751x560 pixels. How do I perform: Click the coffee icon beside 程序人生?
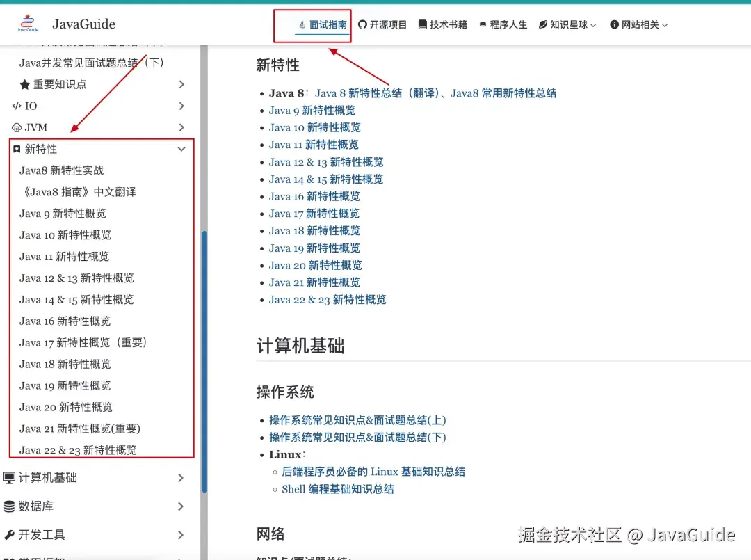click(x=483, y=24)
